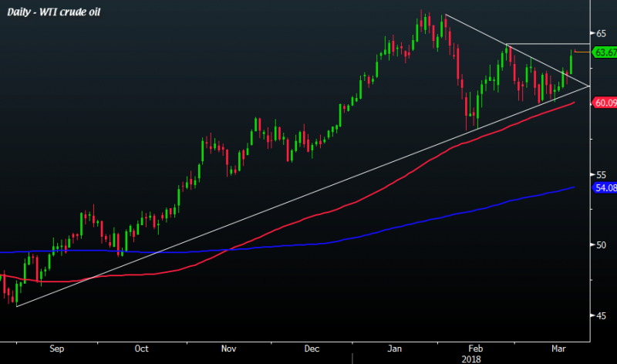Click the 55 price level on the axis
Screen dimensions: 617x364
pos(599,175)
